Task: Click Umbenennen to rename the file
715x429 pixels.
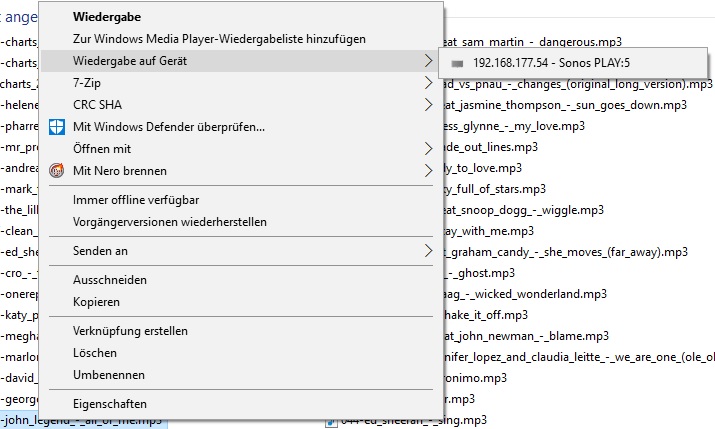Action: point(109,375)
